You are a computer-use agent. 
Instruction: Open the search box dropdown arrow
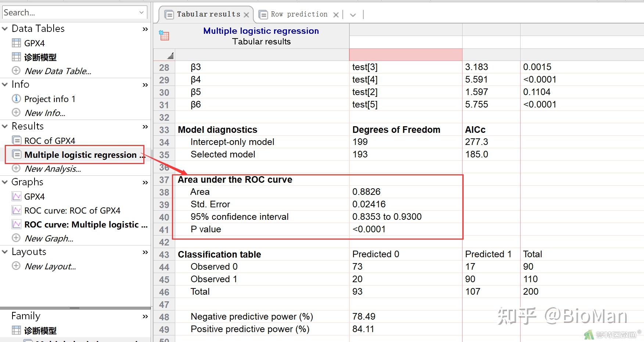tap(141, 12)
